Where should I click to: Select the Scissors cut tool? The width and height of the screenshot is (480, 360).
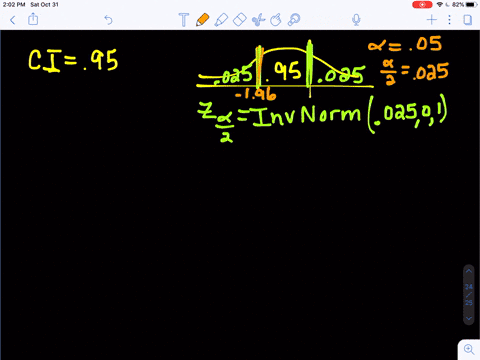click(258, 20)
